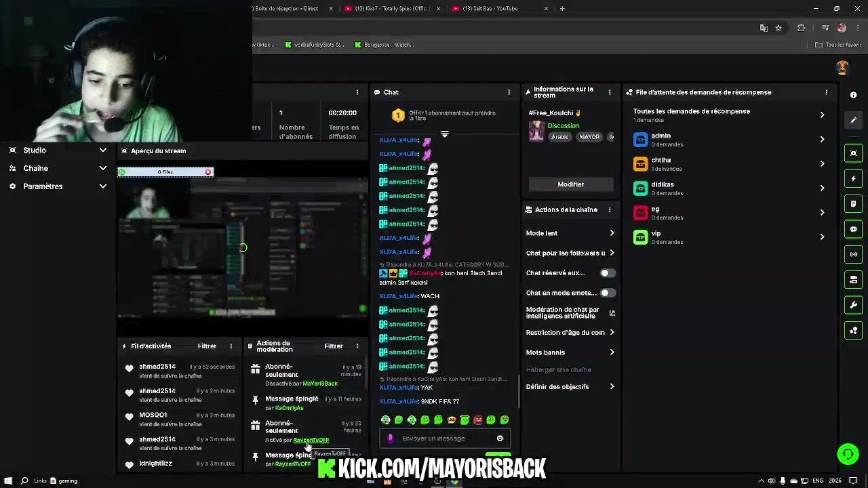Open Mode lent settings
The height and width of the screenshot is (488, 868).
[x=570, y=233]
